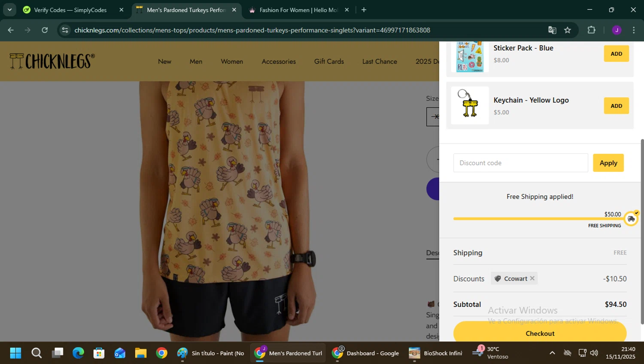Open a new browser tab
Viewport: 644px width, 364px height.
[x=364, y=10]
